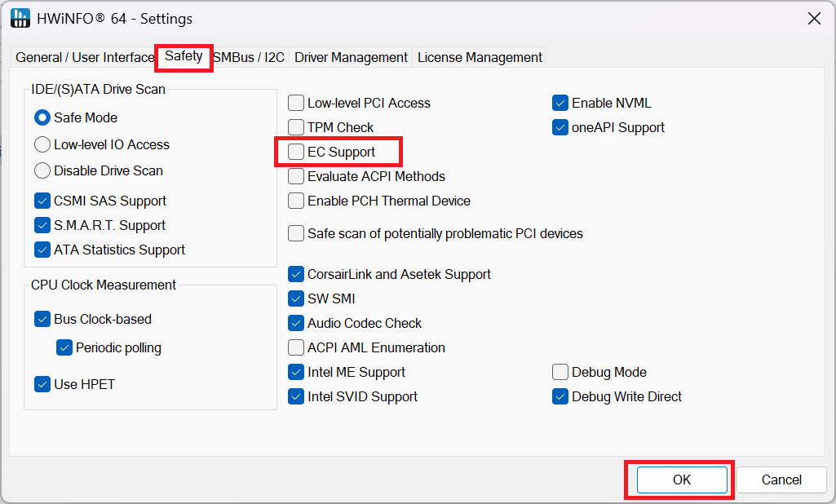Tick the TPM Check checkbox
This screenshot has width=836, height=504.
pos(296,127)
